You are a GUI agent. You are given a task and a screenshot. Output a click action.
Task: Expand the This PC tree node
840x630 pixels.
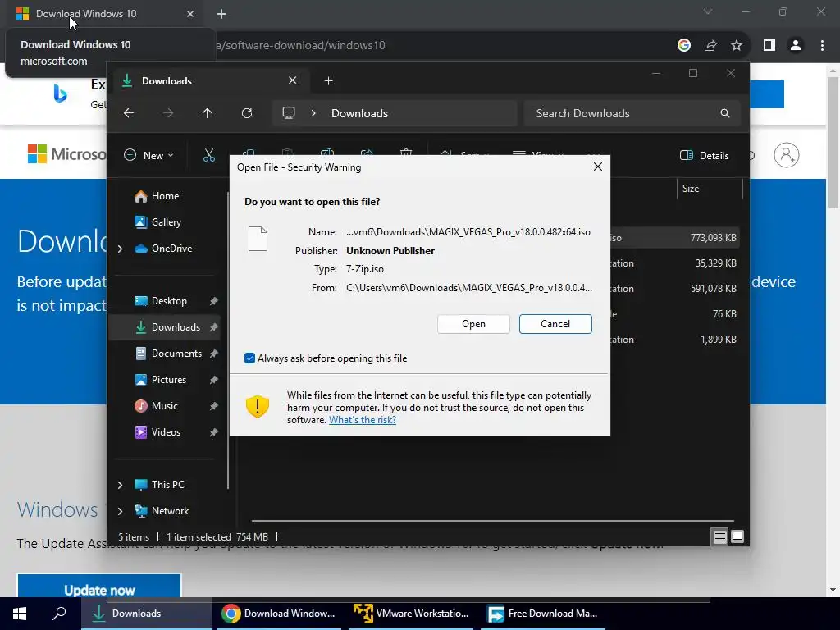120,485
